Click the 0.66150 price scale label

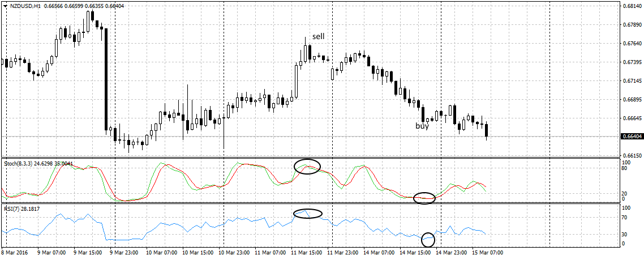pyautogui.click(x=631, y=155)
